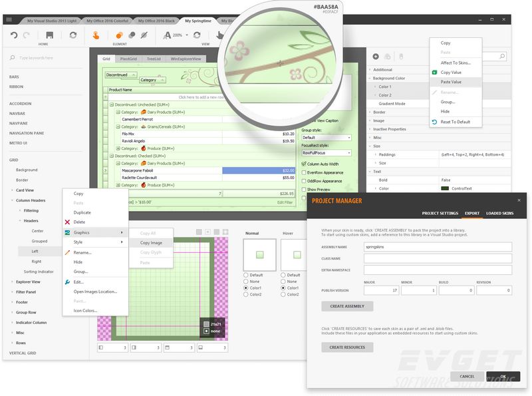Click the red X Delete icon in the context menu

click(67, 222)
